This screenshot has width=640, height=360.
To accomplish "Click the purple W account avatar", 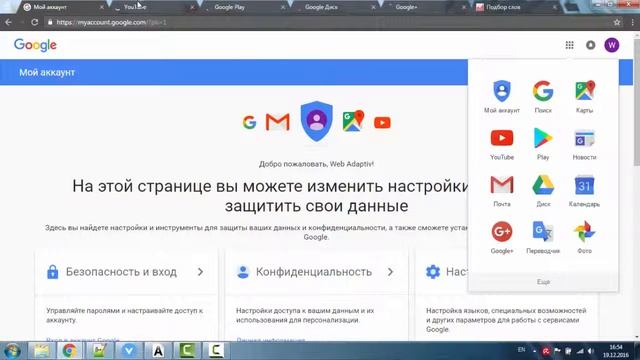I will [x=612, y=45].
